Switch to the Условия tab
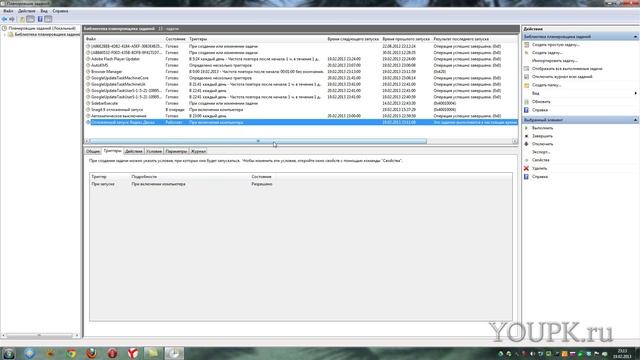The width and height of the screenshot is (640, 360). [154, 151]
